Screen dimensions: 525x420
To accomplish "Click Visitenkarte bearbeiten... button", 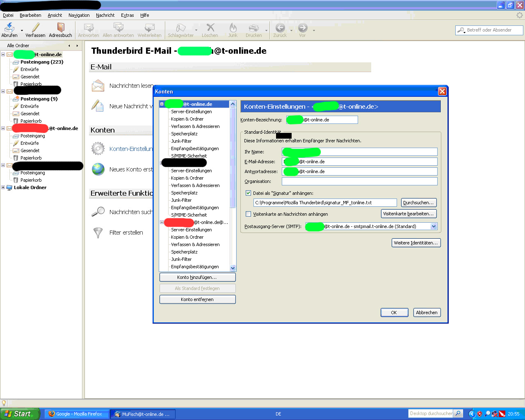I will click(x=409, y=214).
